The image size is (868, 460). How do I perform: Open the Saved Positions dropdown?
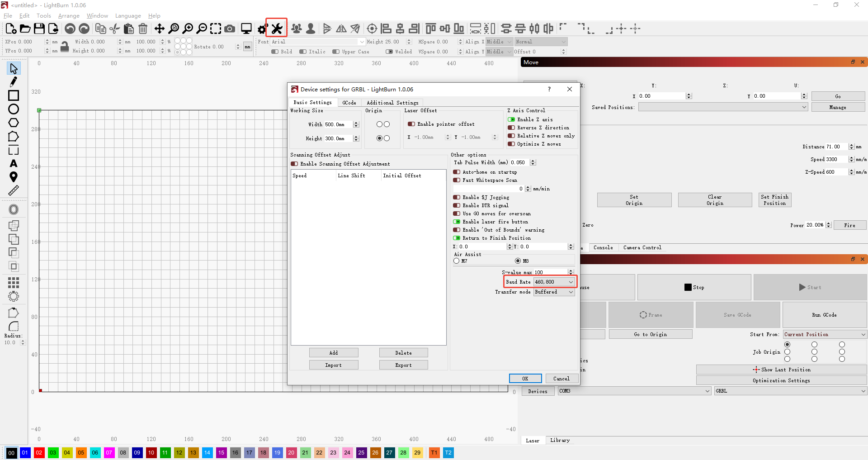click(x=723, y=107)
